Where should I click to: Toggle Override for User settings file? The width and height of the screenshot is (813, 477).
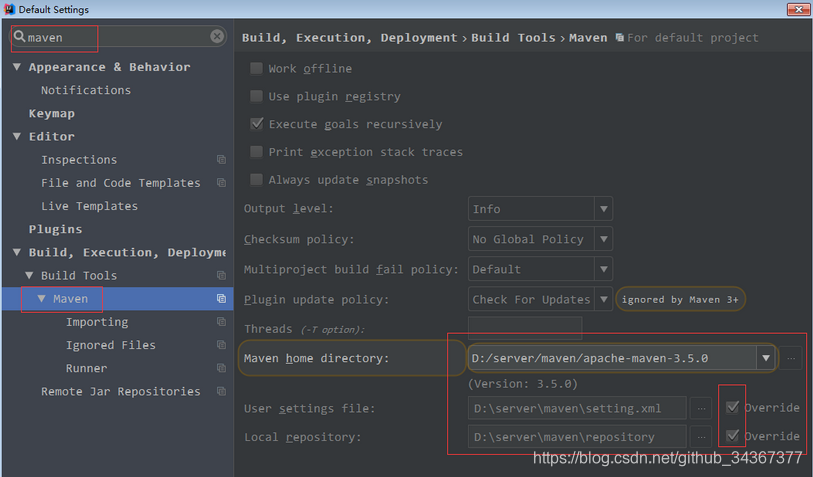[x=732, y=408]
